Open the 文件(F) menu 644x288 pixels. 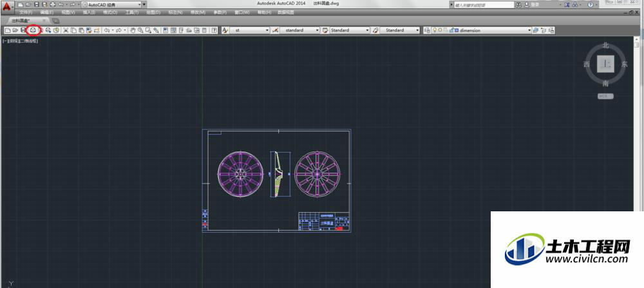click(x=26, y=12)
